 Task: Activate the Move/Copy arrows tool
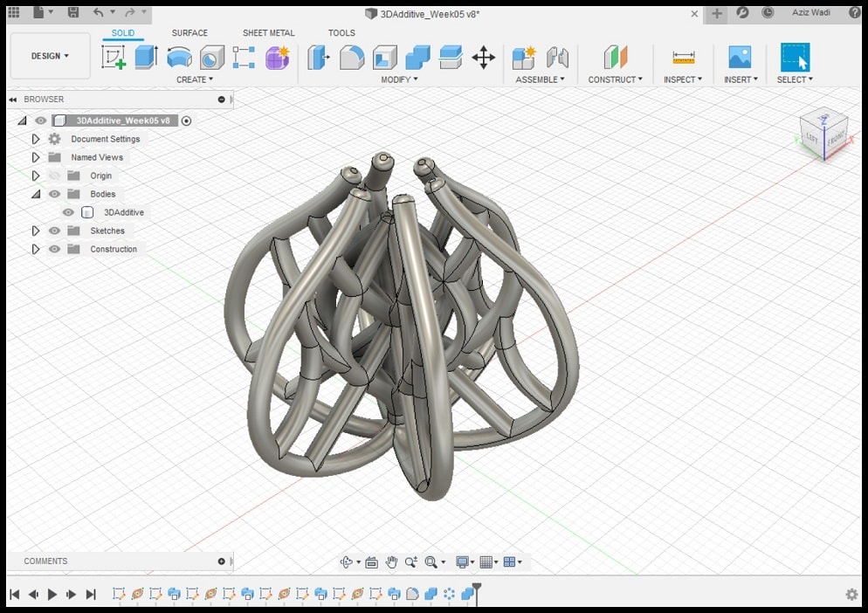pos(483,58)
